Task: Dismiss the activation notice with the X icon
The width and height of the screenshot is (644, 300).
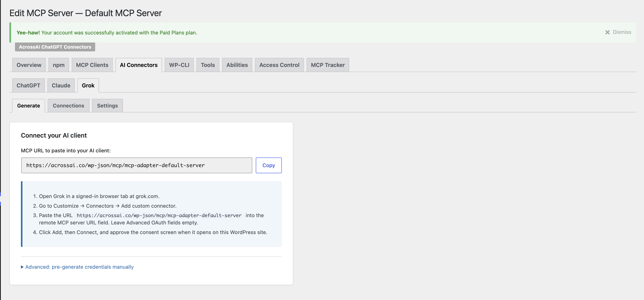Action: coord(607,32)
